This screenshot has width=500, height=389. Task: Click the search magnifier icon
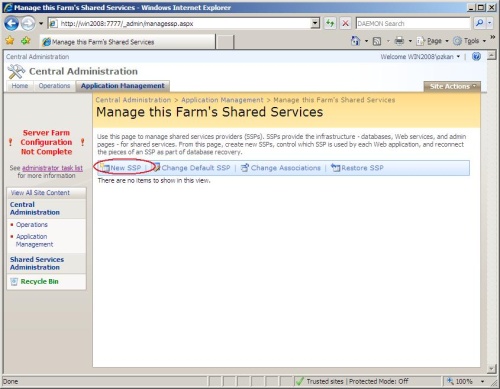tap(479, 23)
